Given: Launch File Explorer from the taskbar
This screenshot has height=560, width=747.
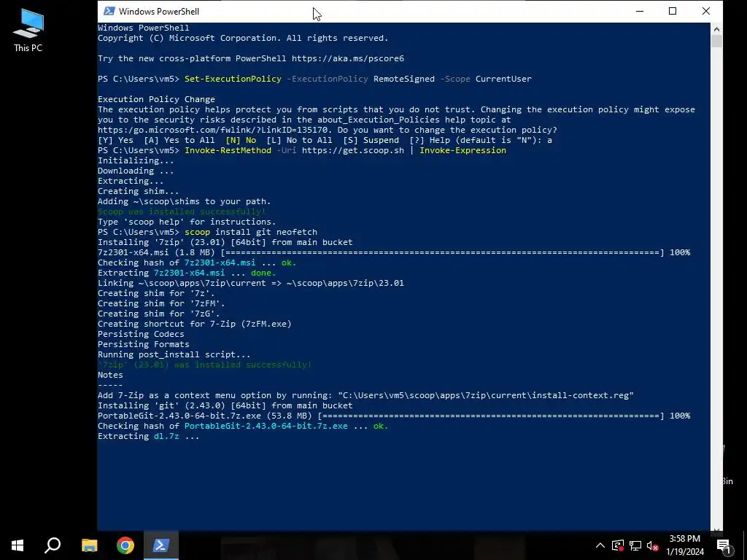Looking at the screenshot, I should (x=89, y=545).
